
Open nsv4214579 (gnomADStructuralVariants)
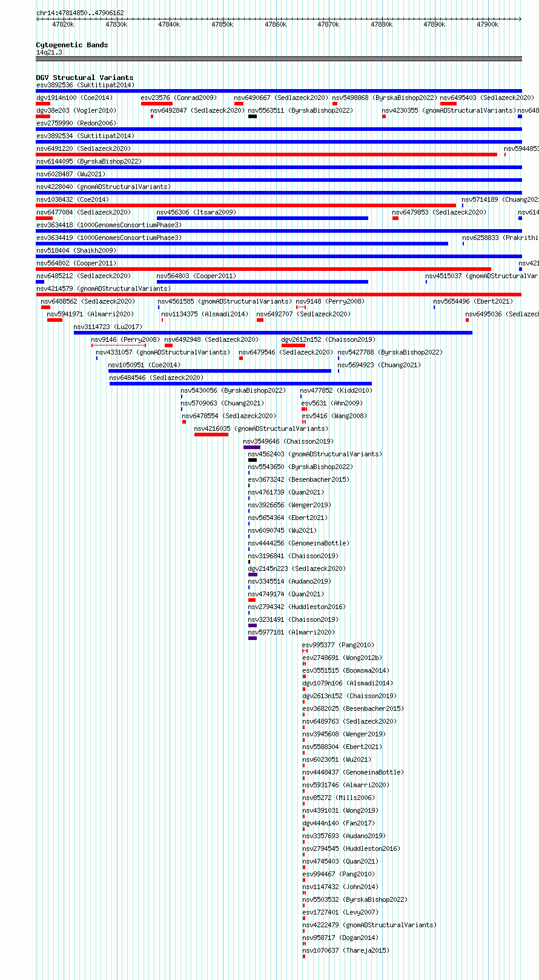tap(104, 288)
